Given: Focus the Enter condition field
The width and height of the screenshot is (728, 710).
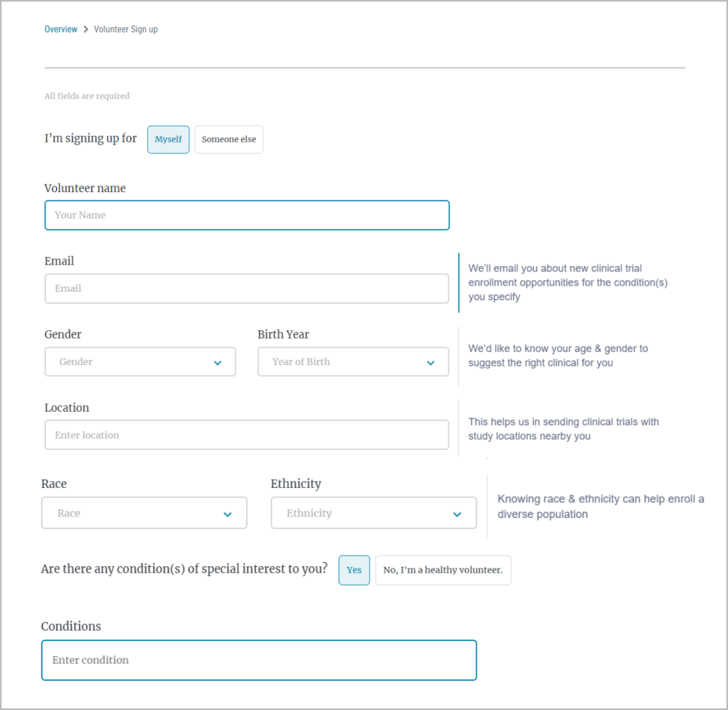Looking at the screenshot, I should 259,660.
